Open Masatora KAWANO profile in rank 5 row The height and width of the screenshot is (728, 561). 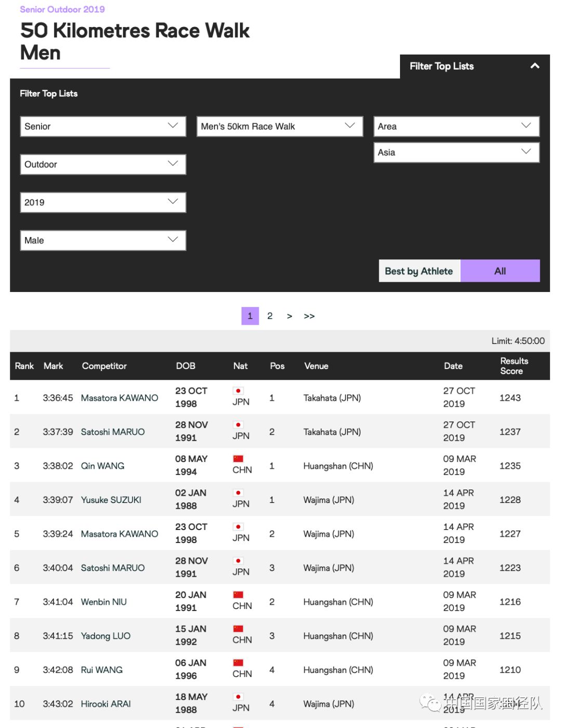[119, 534]
